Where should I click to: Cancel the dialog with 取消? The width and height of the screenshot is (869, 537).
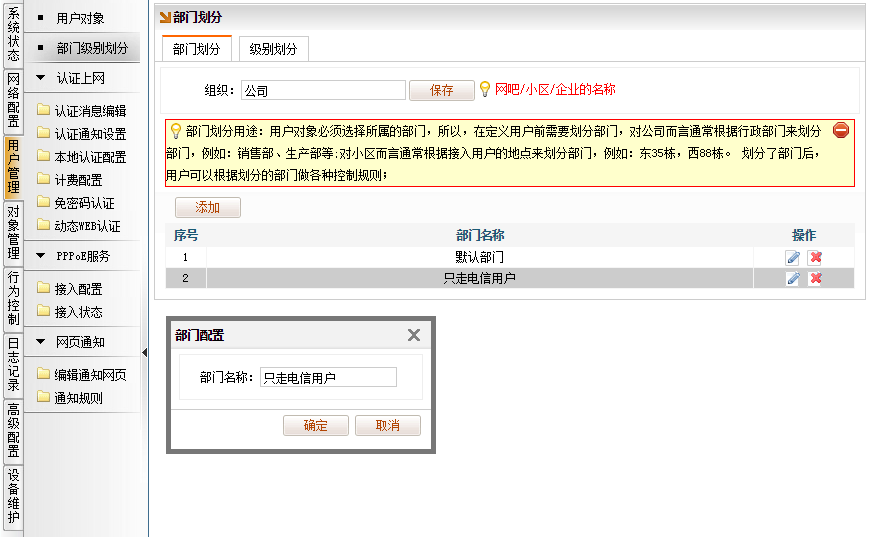pyautogui.click(x=388, y=425)
